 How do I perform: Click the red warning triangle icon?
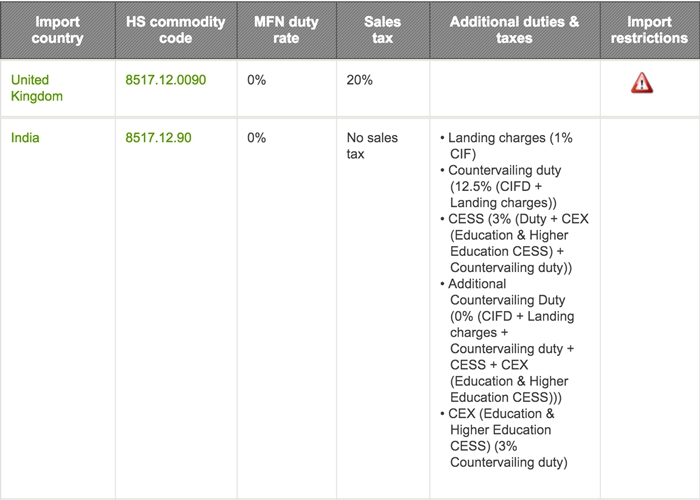coord(642,83)
